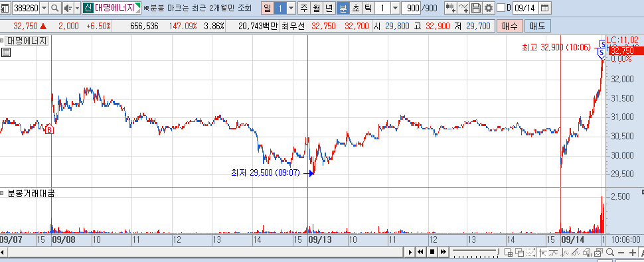This screenshot has width=644, height=262.
Task: Click the 매도 sell button
Action: [x=538, y=27]
